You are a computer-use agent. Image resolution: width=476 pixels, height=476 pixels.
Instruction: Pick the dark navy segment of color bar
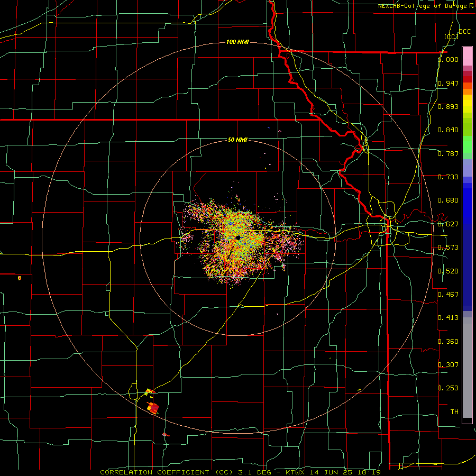click(x=467, y=270)
